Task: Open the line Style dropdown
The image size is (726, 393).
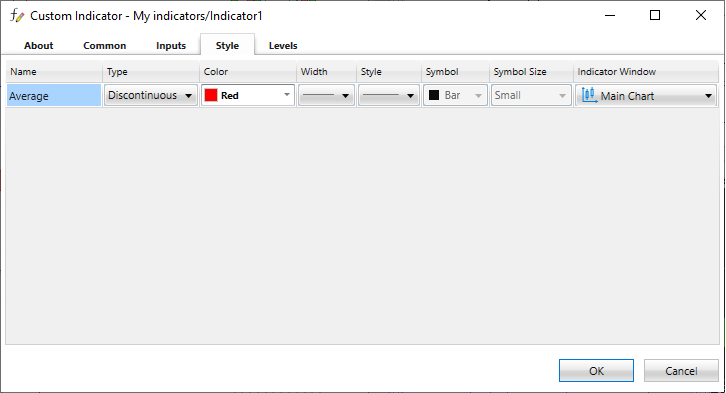Action: (x=389, y=95)
